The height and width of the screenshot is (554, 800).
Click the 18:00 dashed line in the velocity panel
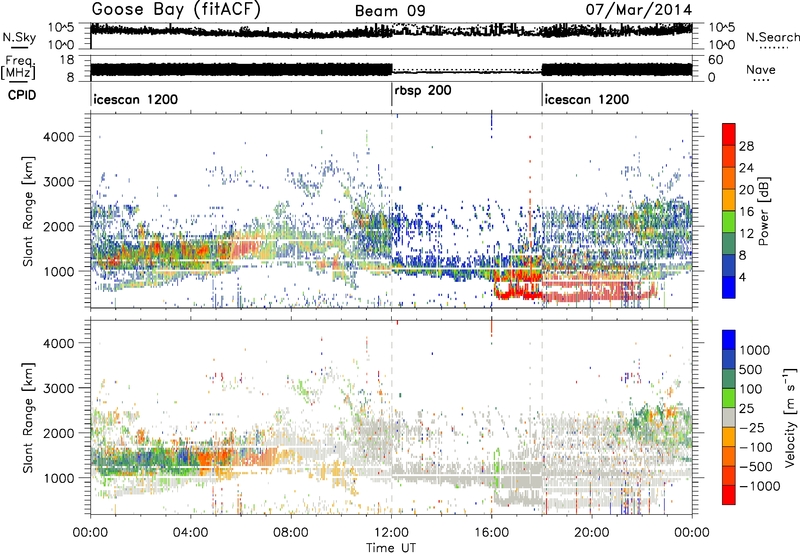tap(542, 417)
